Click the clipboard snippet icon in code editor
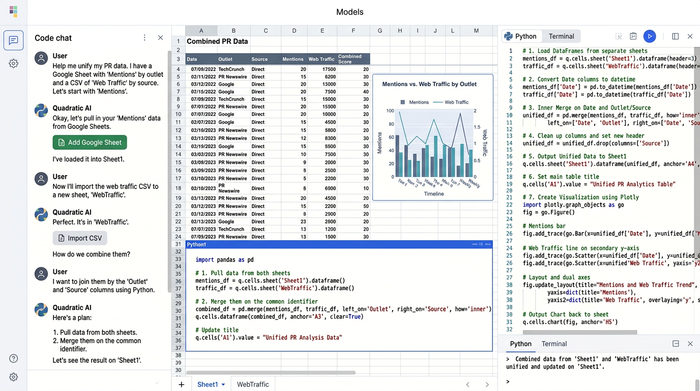700x391 pixels. point(633,36)
